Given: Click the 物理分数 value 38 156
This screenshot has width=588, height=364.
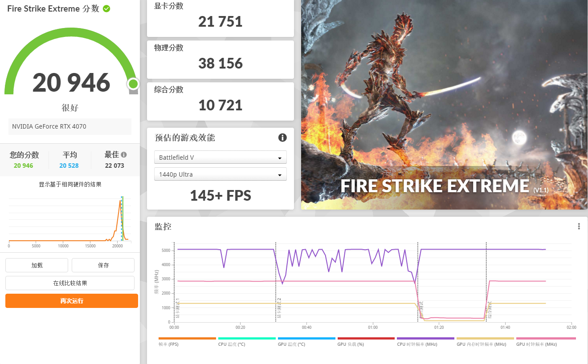Looking at the screenshot, I should pyautogui.click(x=220, y=63).
